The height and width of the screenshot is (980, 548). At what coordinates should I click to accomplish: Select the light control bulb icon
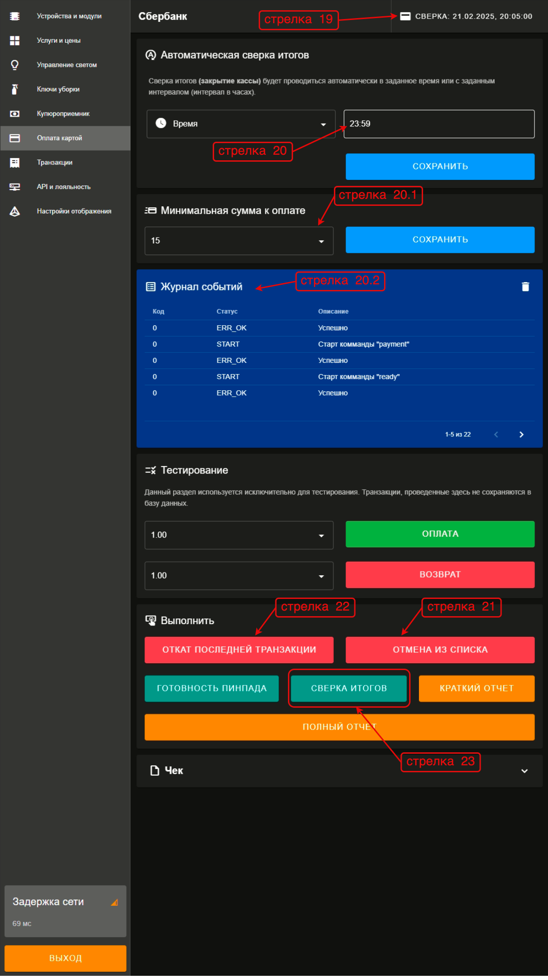click(x=15, y=65)
